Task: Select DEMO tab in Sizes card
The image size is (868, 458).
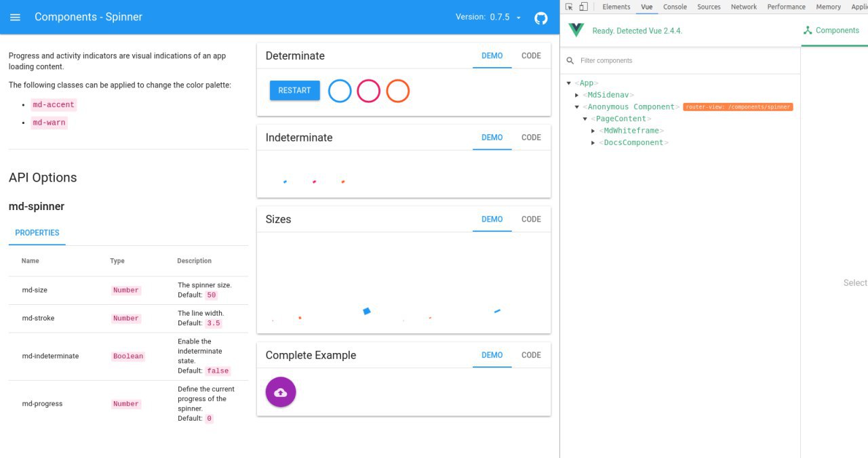Action: (492, 220)
